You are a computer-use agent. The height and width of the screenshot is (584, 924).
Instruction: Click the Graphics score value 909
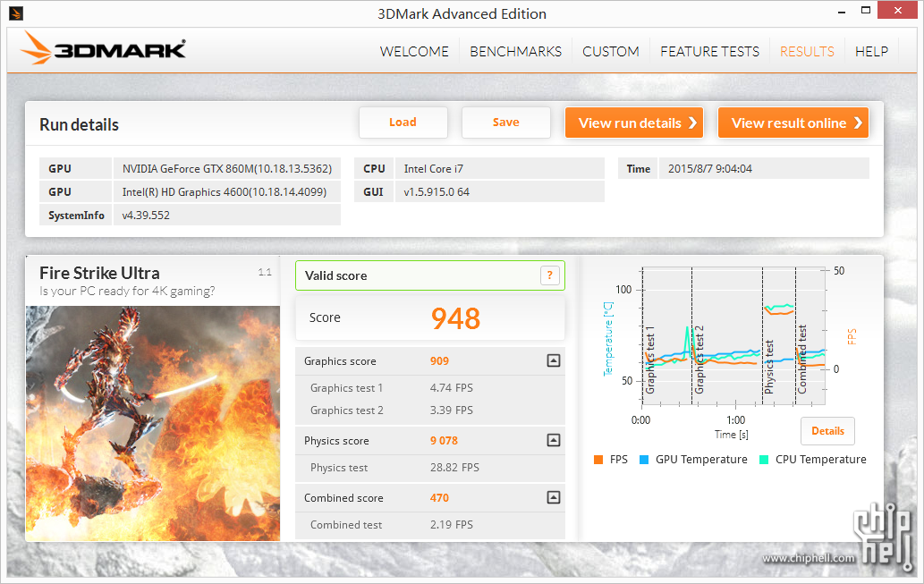(439, 361)
